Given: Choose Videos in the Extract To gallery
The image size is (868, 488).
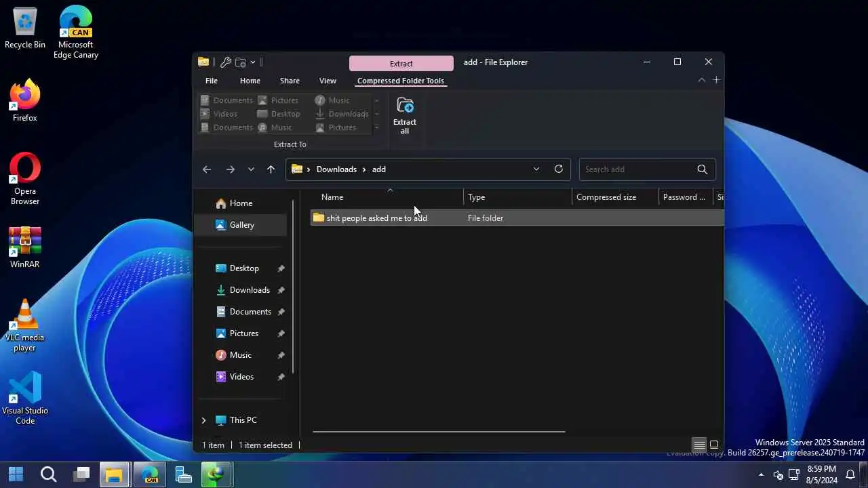Looking at the screenshot, I should click(x=219, y=114).
